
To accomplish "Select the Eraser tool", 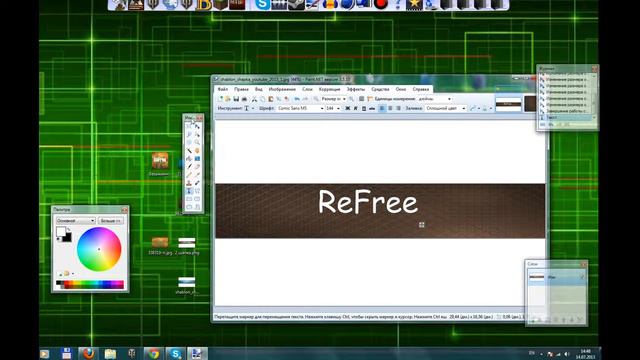I will coord(197,166).
